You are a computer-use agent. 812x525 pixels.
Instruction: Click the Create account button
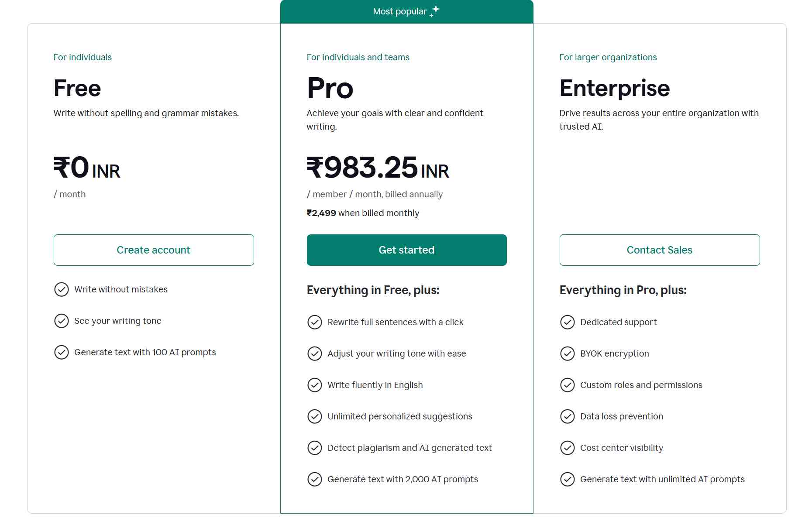154,250
